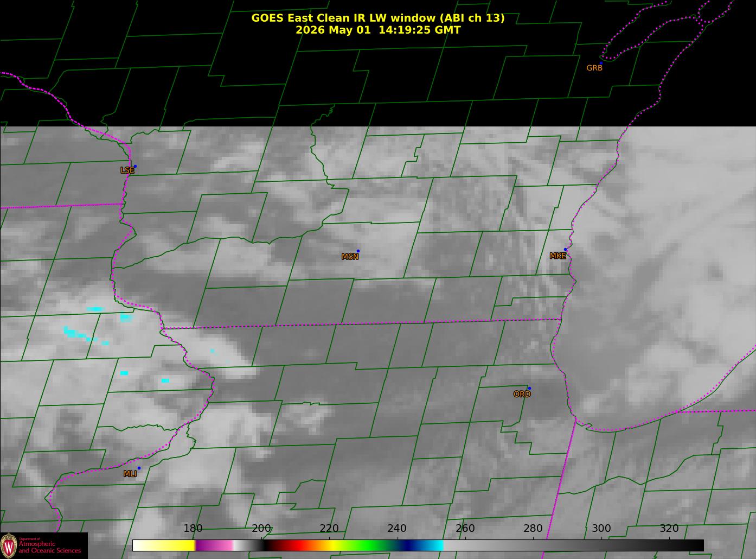
Task: Click the 320 colorbar scale label
Action: [669, 529]
